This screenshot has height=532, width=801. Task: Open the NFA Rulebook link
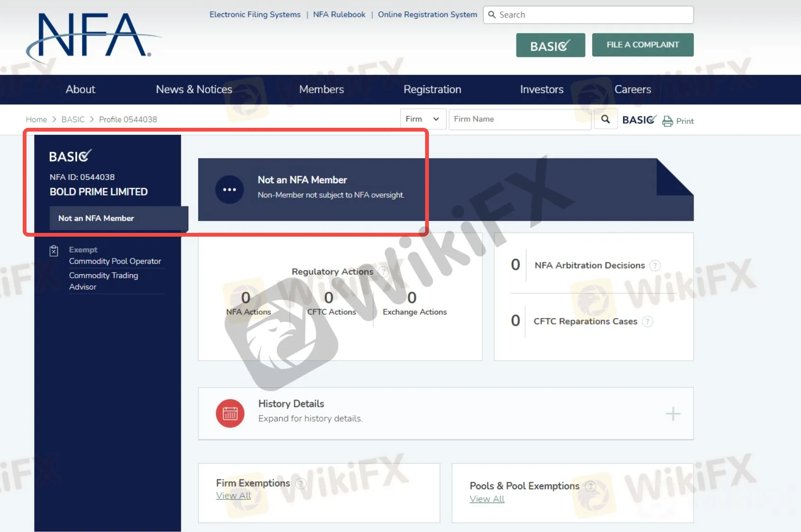[339, 15]
